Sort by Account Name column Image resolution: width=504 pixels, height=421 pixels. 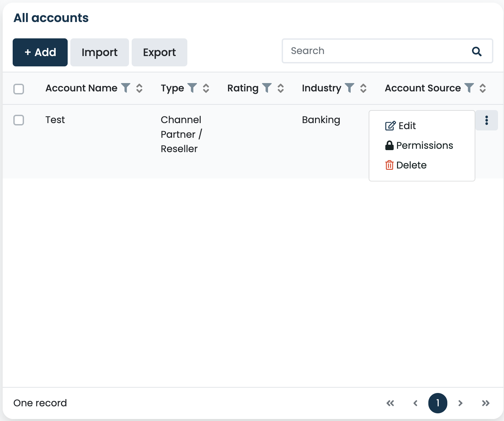(x=139, y=88)
